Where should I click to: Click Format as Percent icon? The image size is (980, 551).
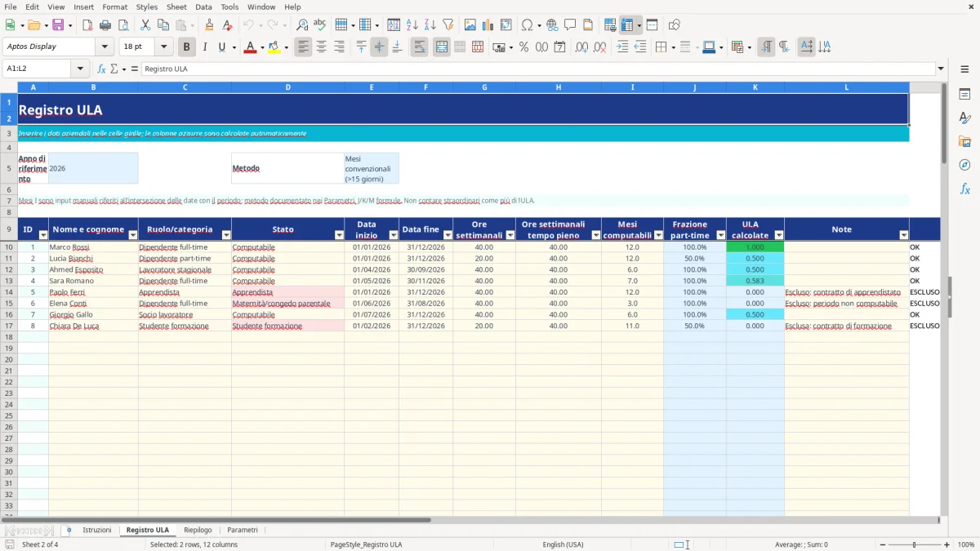coord(523,47)
